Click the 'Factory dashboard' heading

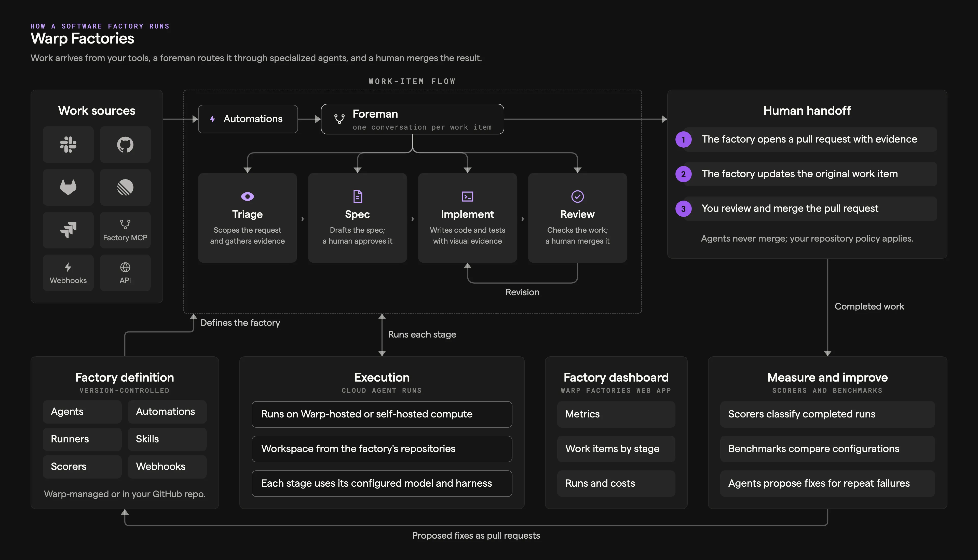tap(616, 377)
